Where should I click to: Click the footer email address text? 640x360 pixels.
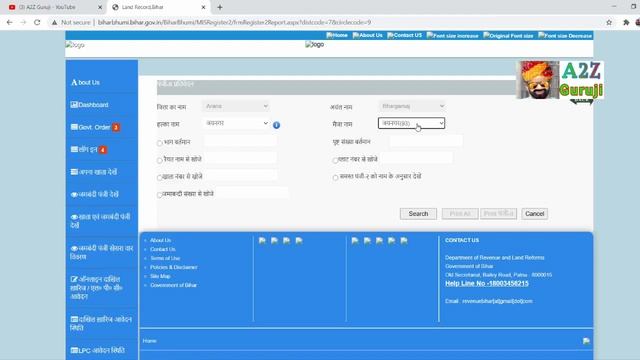pos(497,301)
